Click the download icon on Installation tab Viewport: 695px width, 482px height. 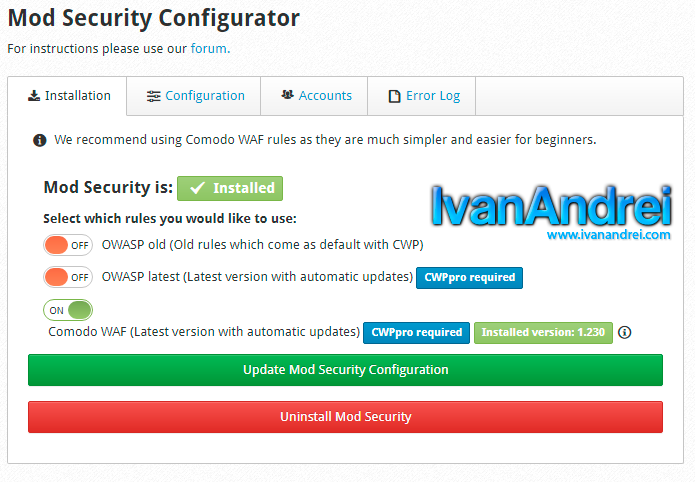coord(34,96)
